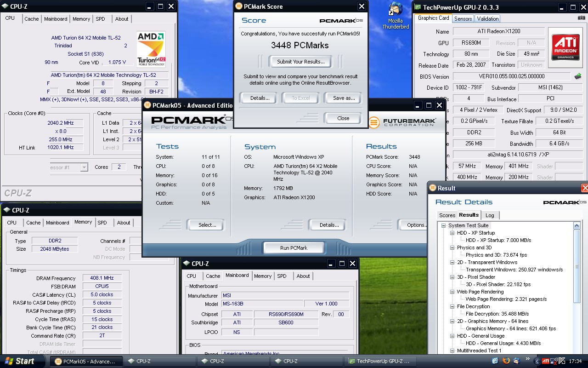Viewport: 588px width, 368px height.
Task: Collapse the Physics and 3D node
Action: tap(452, 247)
